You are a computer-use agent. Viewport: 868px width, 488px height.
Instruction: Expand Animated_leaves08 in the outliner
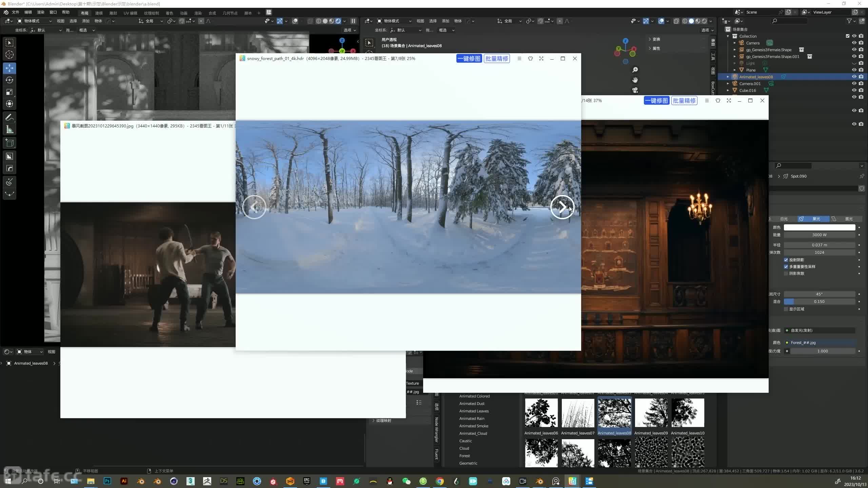pyautogui.click(x=728, y=77)
